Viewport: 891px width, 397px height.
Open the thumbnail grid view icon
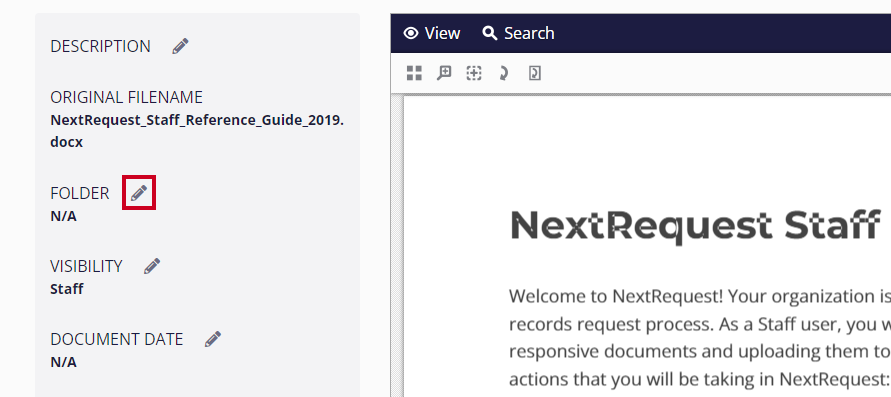(414, 73)
